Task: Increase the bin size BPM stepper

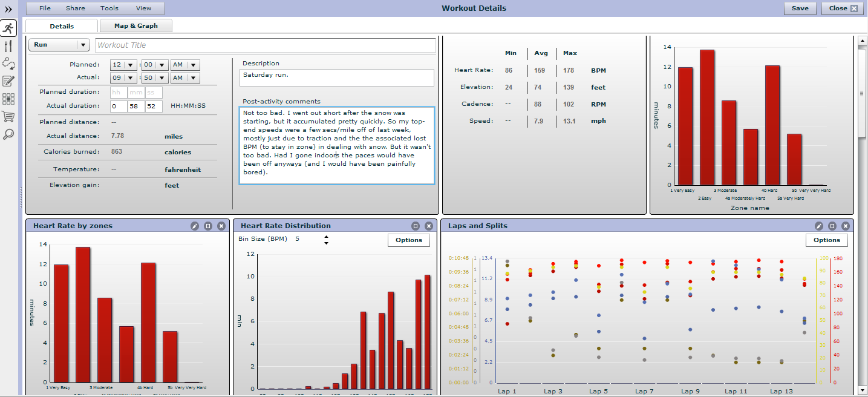Action: point(327,237)
